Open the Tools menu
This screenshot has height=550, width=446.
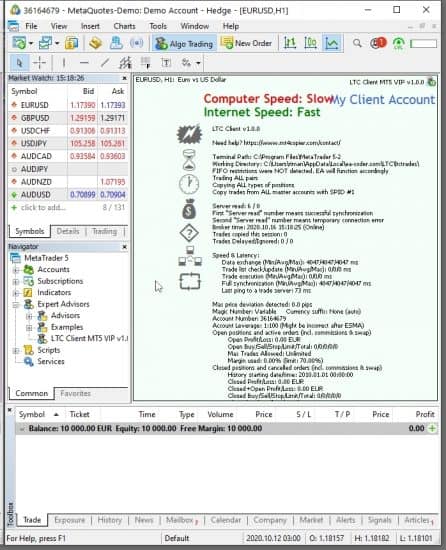click(158, 26)
